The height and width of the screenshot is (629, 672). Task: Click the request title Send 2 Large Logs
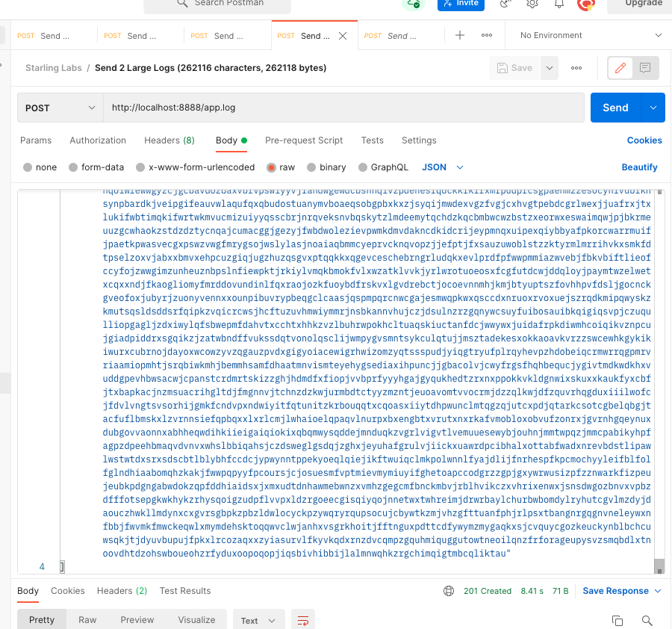coord(211,68)
